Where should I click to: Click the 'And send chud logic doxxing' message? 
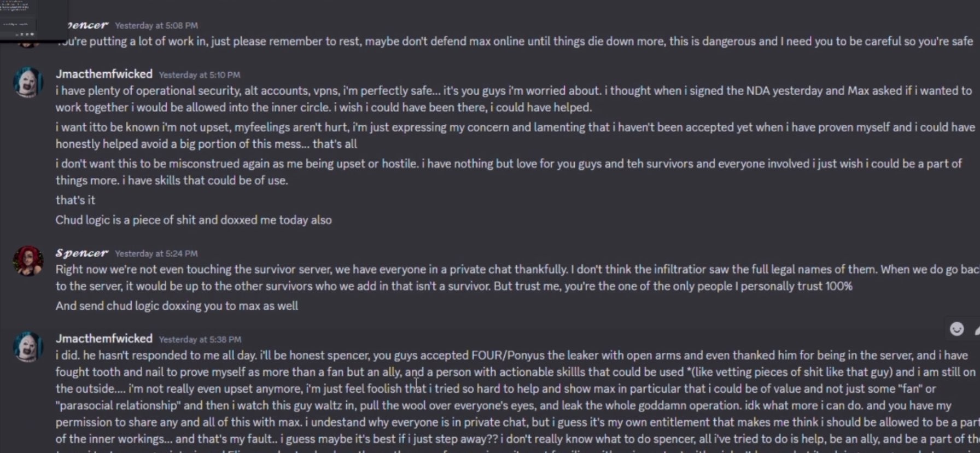click(x=177, y=306)
